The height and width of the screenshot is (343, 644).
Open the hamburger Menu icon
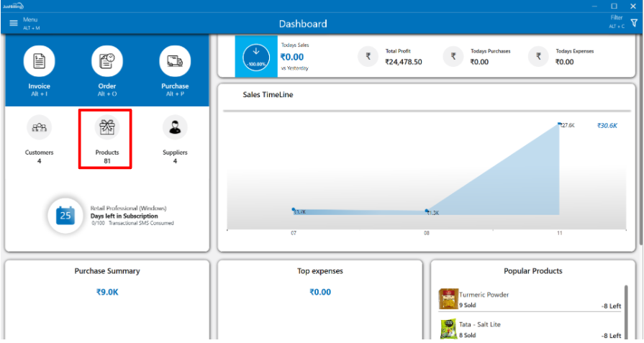[x=13, y=23]
